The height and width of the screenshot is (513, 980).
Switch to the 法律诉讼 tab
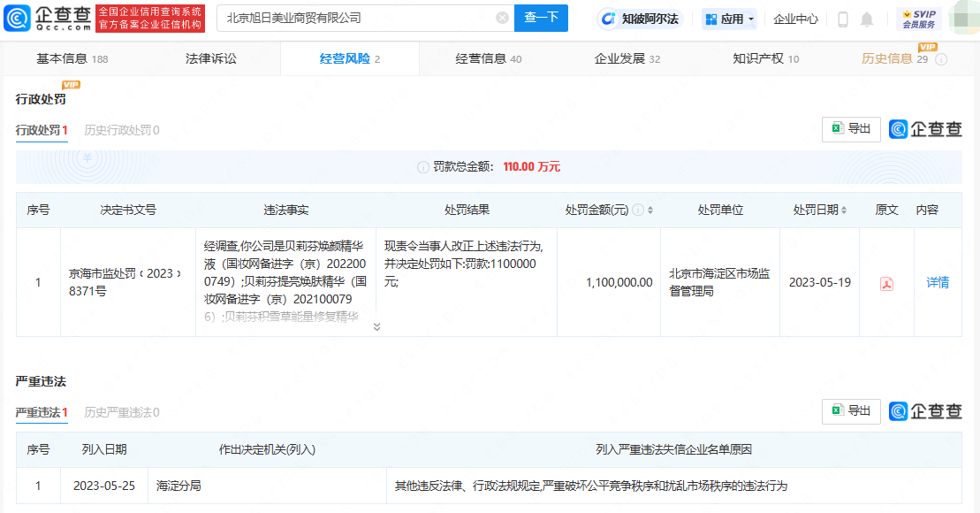(x=211, y=58)
